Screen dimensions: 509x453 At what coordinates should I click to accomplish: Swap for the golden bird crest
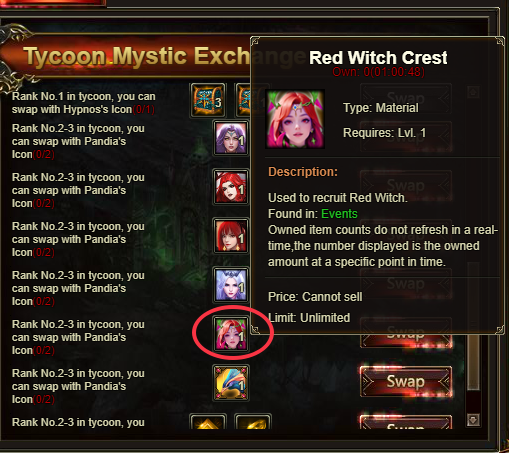coord(406,381)
